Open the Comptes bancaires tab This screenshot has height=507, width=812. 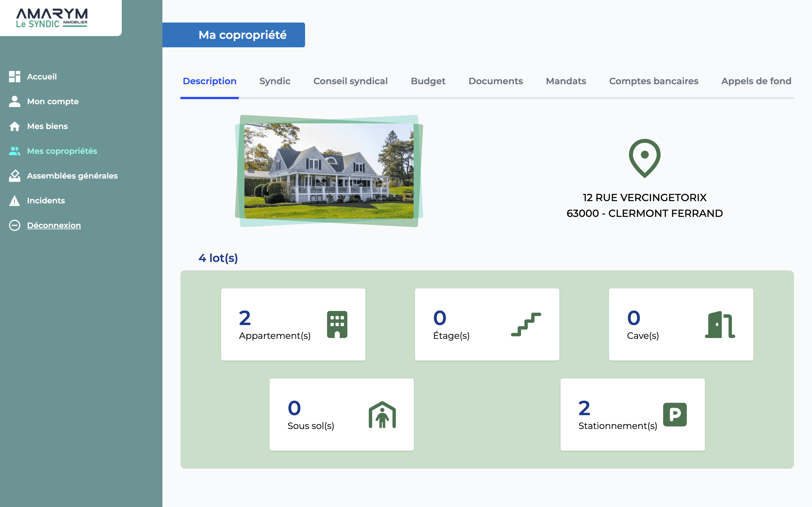pyautogui.click(x=653, y=81)
